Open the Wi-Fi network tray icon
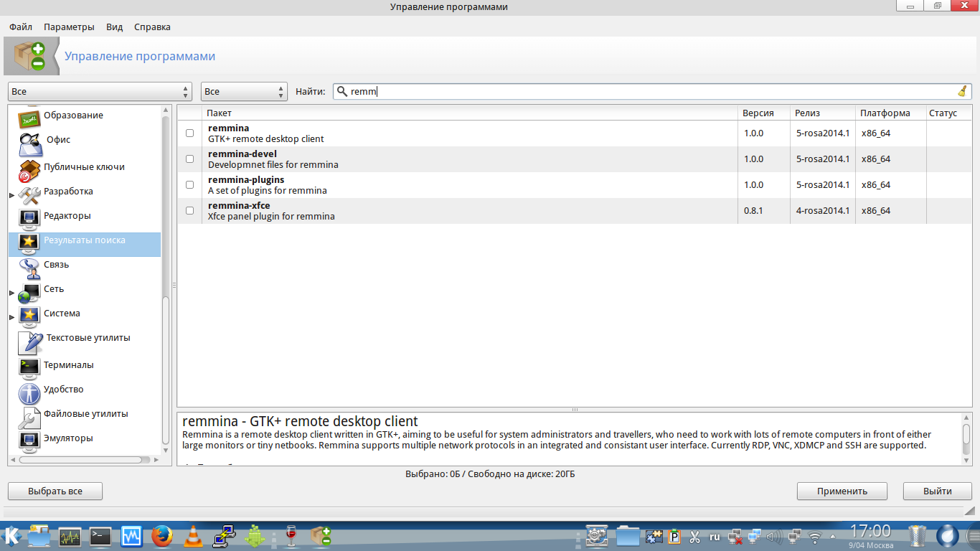Screen dimensions: 980x551 [x=814, y=536]
